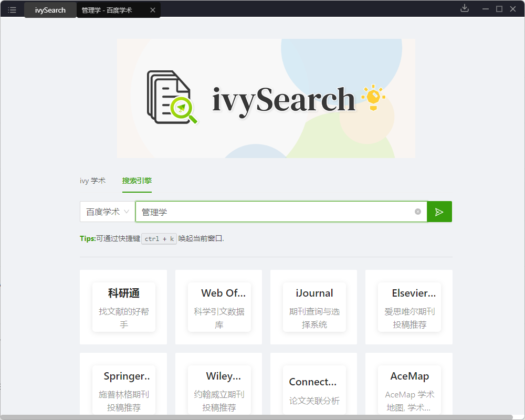The image size is (525, 420).
Task: Open the AceMap academic map card
Action: pos(409,384)
